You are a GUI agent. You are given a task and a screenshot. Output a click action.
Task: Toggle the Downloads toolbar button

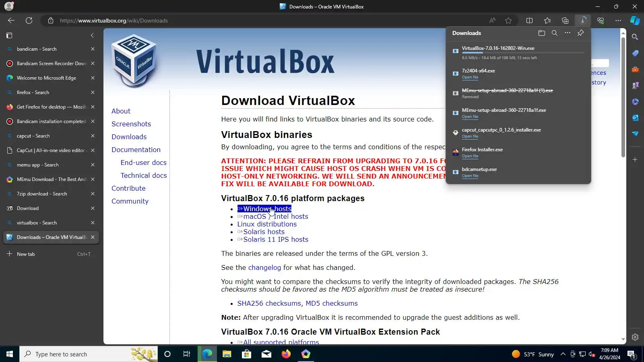click(x=583, y=21)
